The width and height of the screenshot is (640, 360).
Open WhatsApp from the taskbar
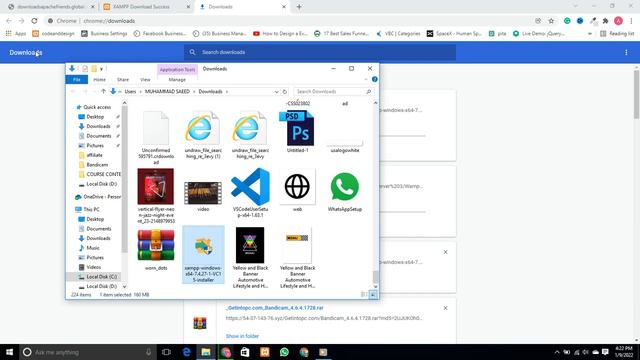pos(284,352)
